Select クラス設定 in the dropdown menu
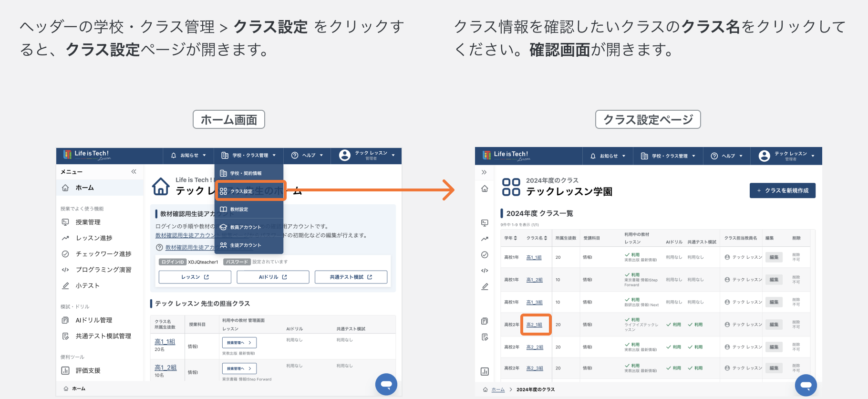The image size is (868, 399). click(x=250, y=191)
